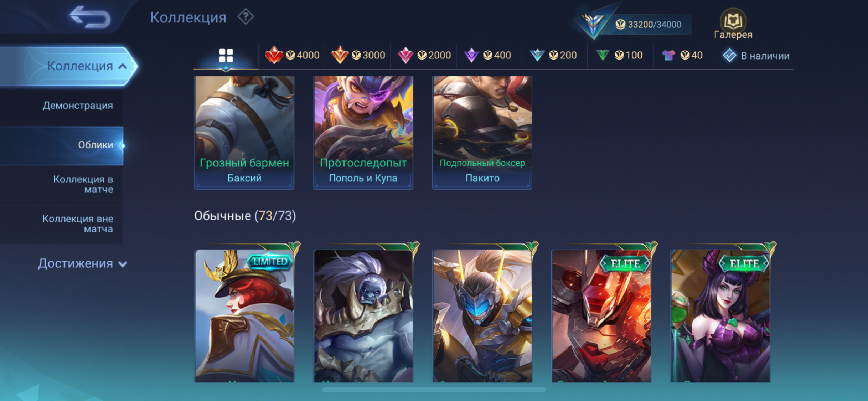The width and height of the screenshot is (868, 401).
Task: Filter skins by the 200 blue gem
Action: [553, 55]
